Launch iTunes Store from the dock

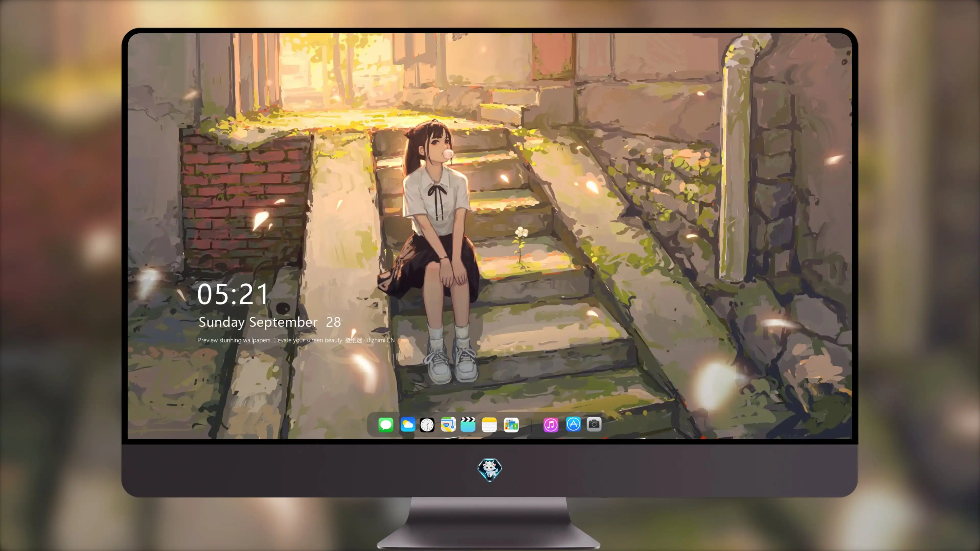click(551, 425)
